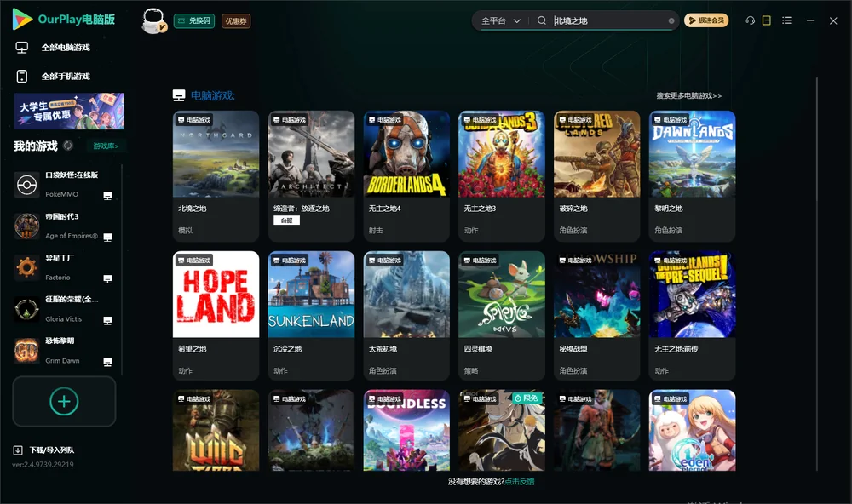This screenshot has height=504, width=852.
Task: Open the 无主之地3 game card
Action: [x=502, y=175]
